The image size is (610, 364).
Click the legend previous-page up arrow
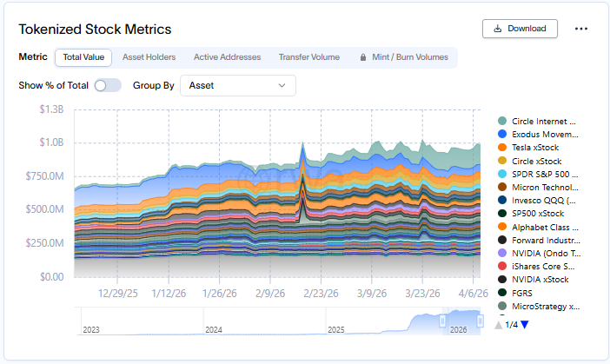pos(498,325)
